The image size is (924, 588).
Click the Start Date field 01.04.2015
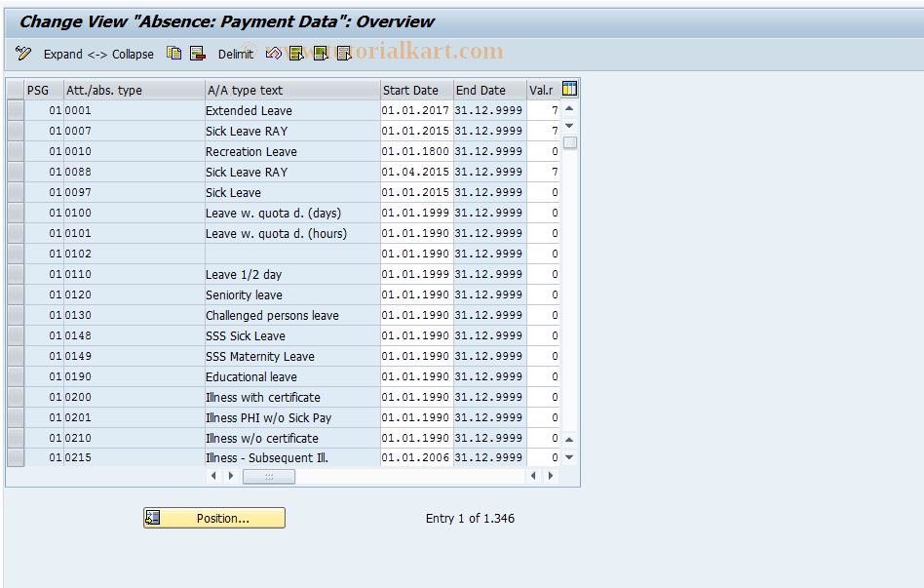pos(416,172)
